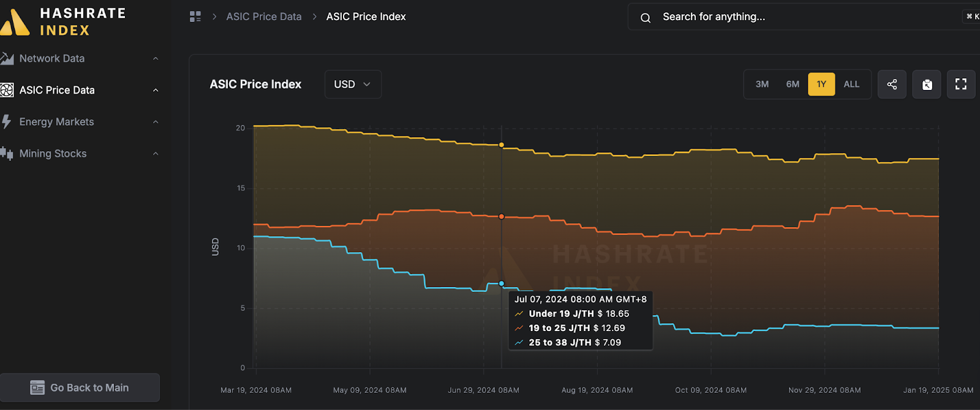Click the Oct 09, 2024 08AM axis label

711,390
